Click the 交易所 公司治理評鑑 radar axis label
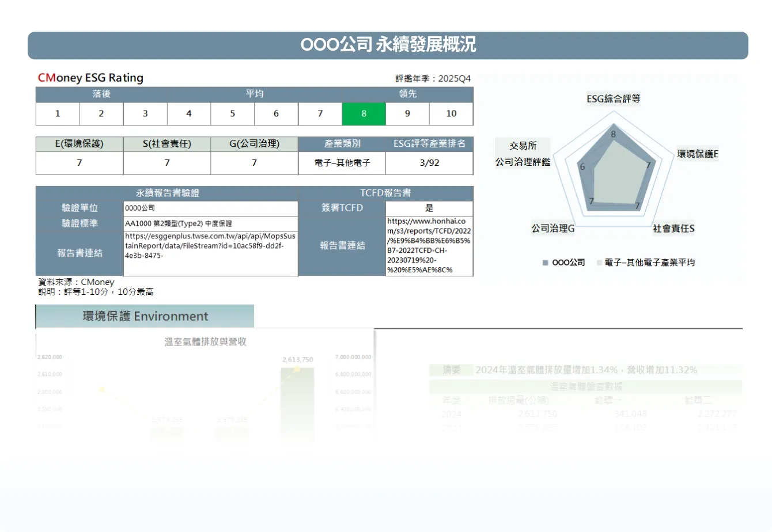The width and height of the screenshot is (772, 532). (x=523, y=154)
